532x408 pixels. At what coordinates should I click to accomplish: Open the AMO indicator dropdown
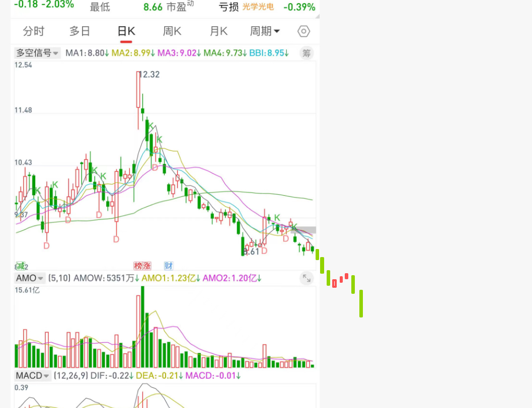30,278
